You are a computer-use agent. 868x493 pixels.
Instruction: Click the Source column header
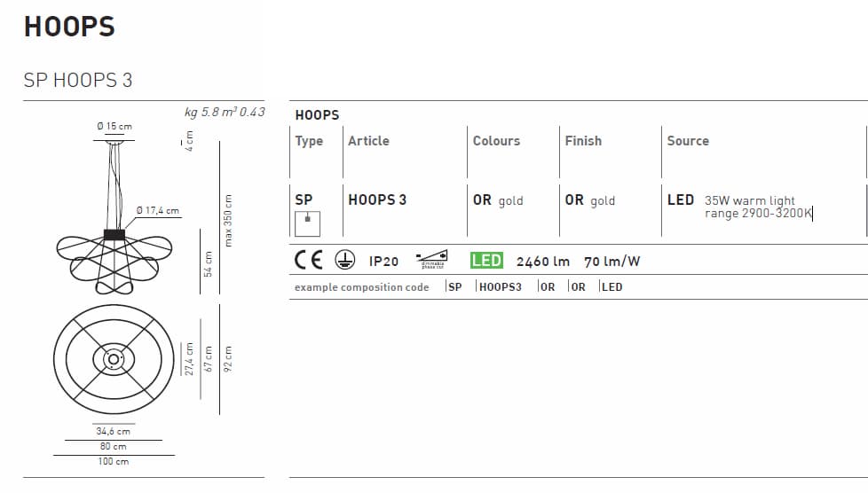coord(688,141)
